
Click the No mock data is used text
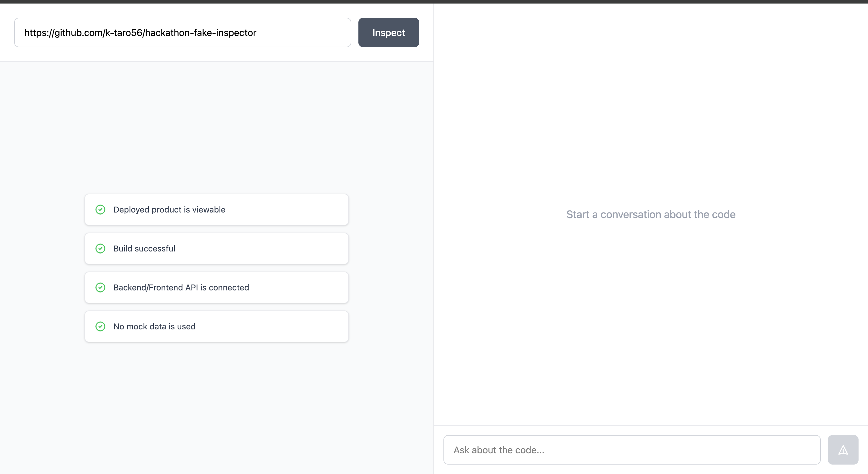pyautogui.click(x=154, y=326)
